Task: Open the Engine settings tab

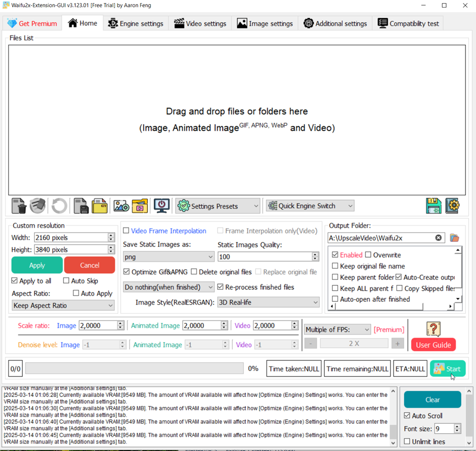Action: [136, 23]
